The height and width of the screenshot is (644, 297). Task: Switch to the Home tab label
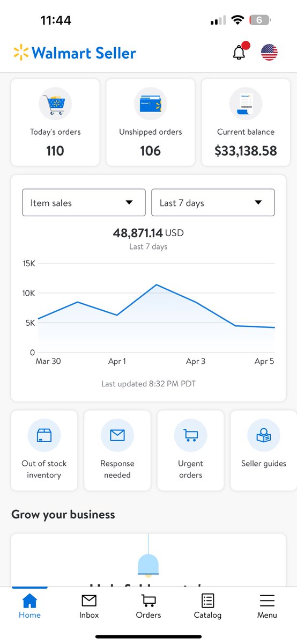[29, 615]
